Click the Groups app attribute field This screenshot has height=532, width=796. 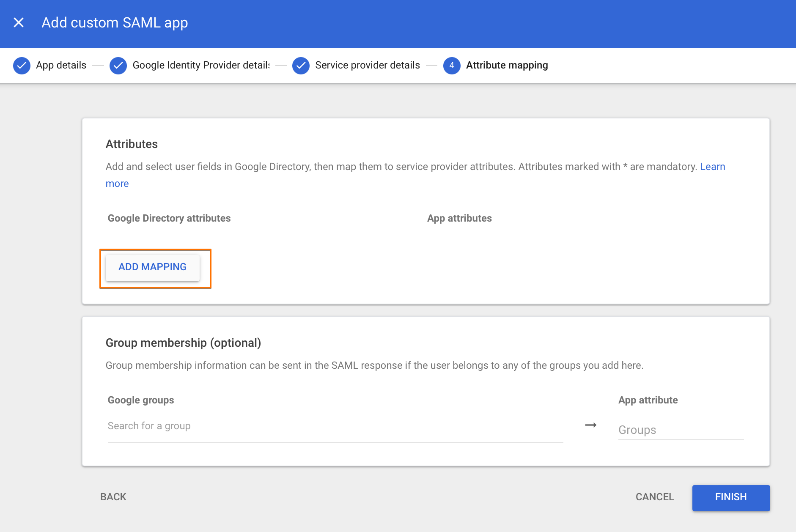[x=681, y=430]
